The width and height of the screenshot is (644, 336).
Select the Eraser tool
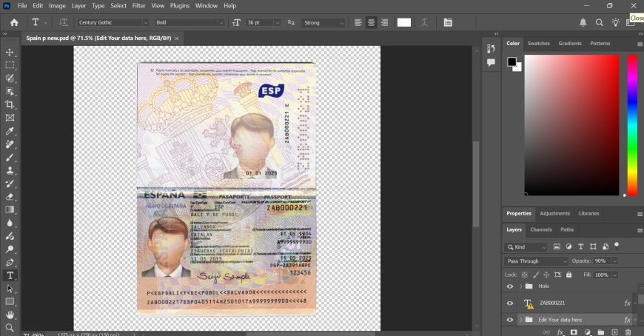point(10,197)
